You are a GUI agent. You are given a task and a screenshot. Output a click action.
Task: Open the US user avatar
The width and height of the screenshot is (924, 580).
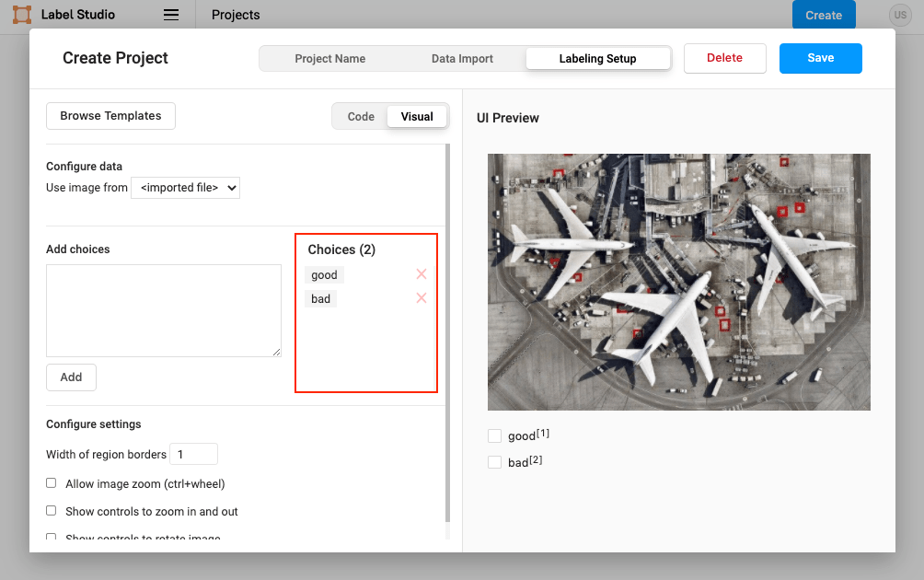point(900,16)
